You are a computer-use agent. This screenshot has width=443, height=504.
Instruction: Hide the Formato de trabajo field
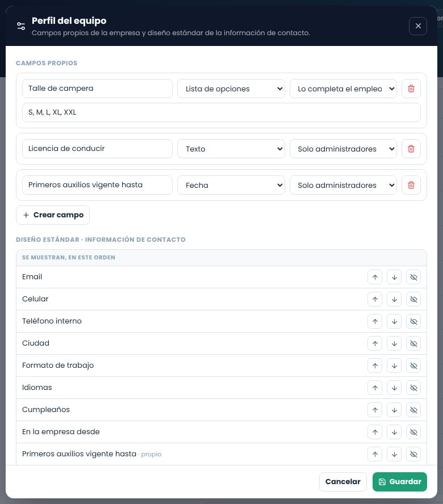click(413, 366)
